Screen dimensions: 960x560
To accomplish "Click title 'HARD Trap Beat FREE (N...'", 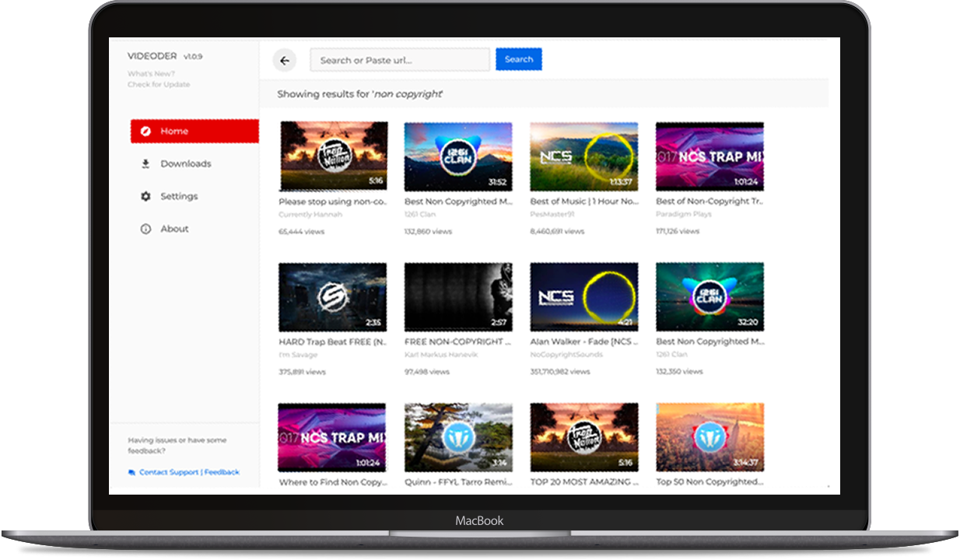I will (x=333, y=341).
